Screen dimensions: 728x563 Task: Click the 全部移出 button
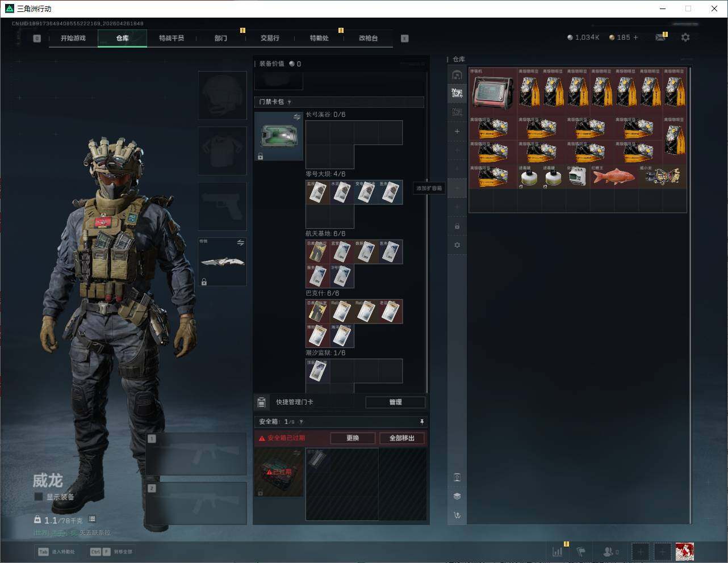(x=402, y=438)
